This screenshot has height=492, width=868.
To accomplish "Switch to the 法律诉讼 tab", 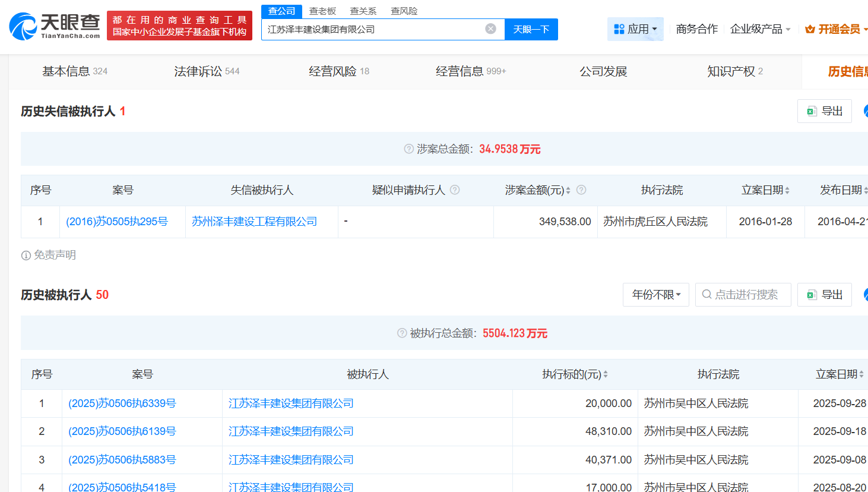I will coord(206,71).
